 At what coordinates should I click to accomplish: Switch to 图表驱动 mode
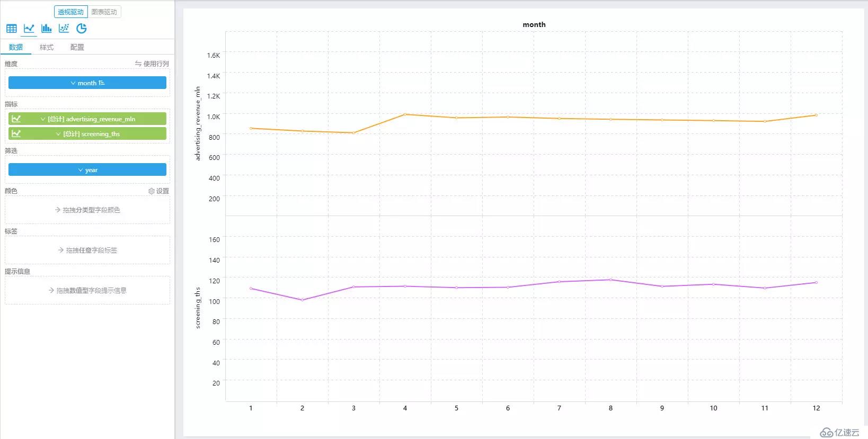point(104,12)
